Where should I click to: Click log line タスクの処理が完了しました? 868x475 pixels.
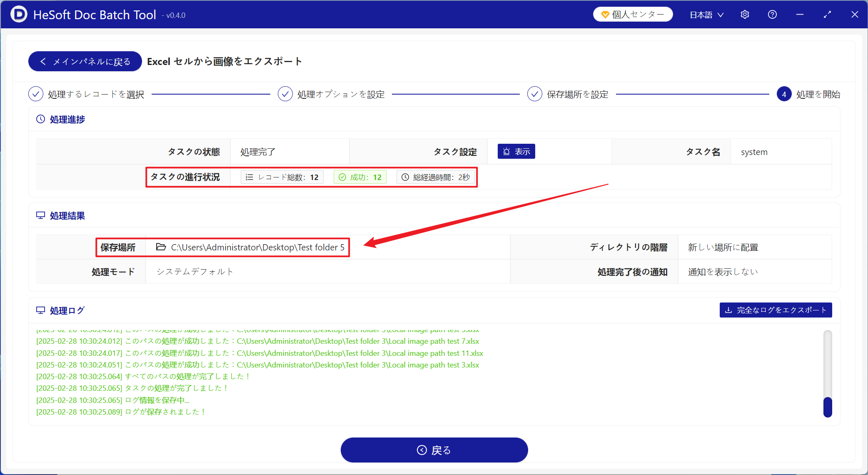coord(133,388)
